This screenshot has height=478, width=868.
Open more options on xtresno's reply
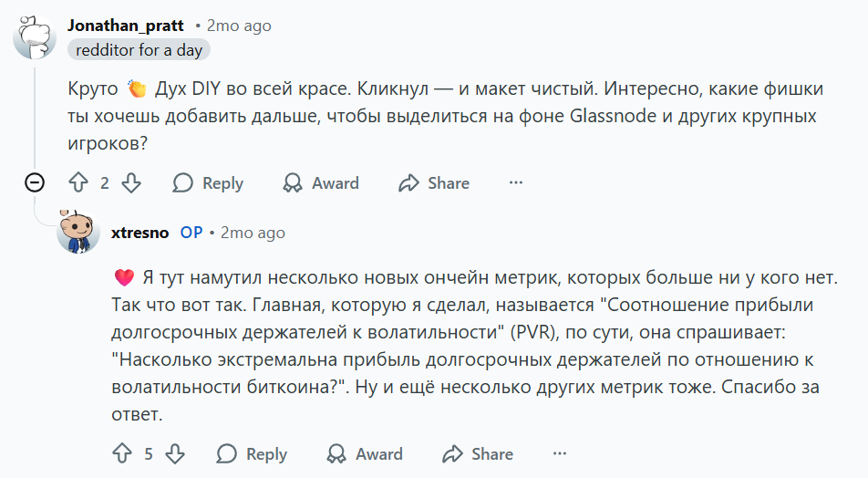[560, 453]
